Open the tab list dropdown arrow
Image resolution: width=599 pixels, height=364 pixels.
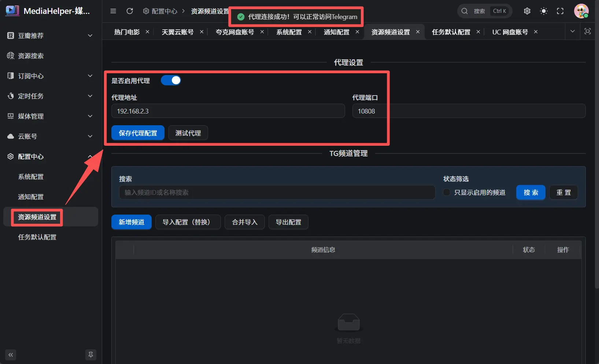(x=572, y=31)
